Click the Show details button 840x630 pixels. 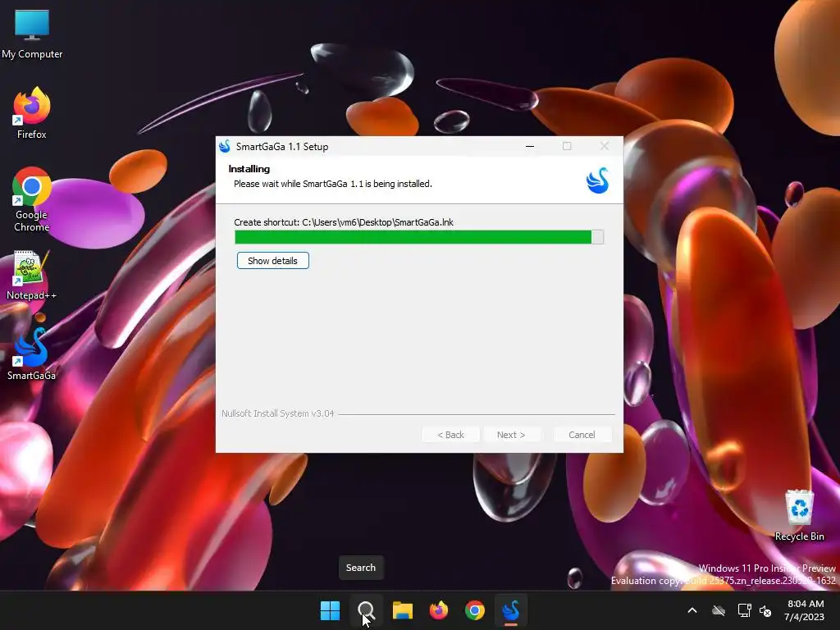(x=272, y=261)
